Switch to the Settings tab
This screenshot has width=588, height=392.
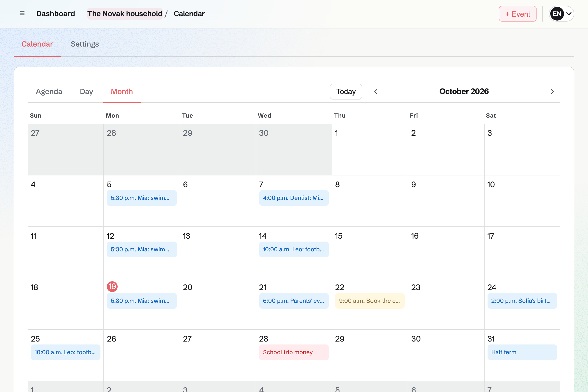(x=85, y=44)
